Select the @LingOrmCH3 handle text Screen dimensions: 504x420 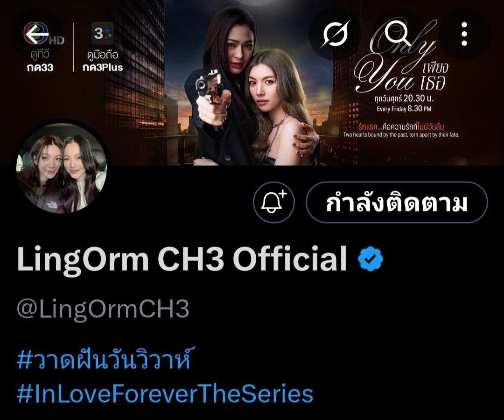tap(103, 309)
